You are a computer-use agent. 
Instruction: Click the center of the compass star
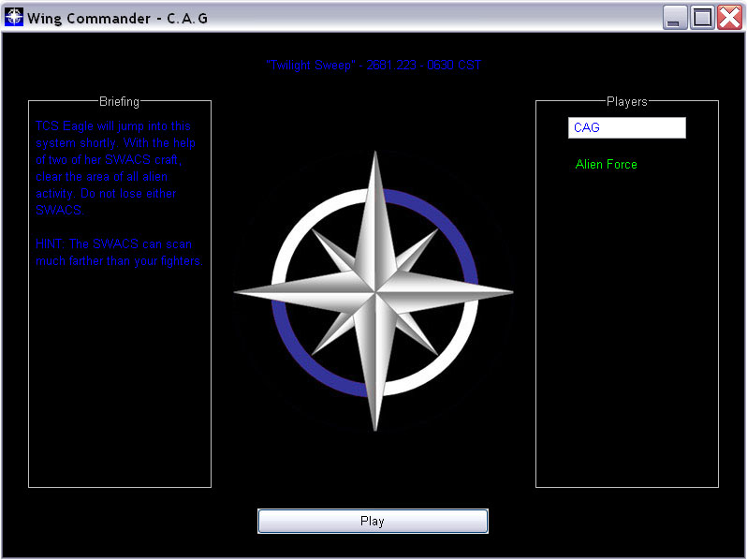pos(374,291)
